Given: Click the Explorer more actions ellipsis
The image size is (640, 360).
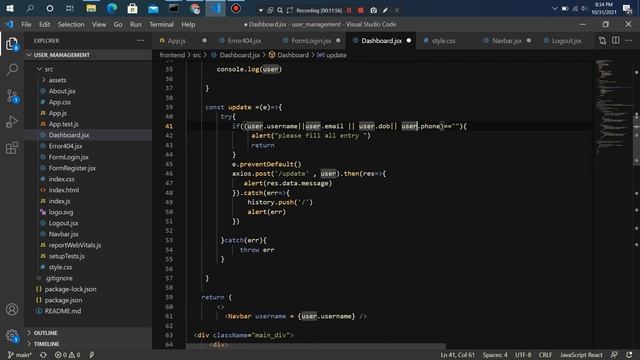Looking at the screenshot, I should [140, 41].
